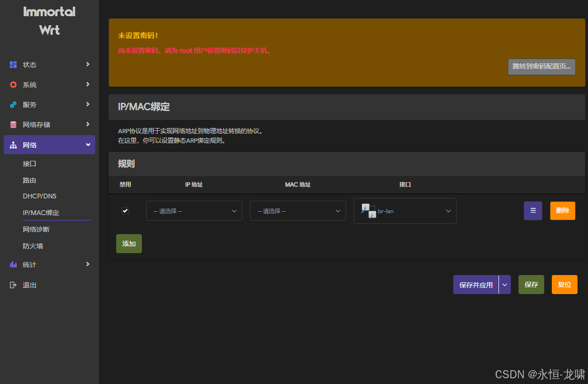Image resolution: width=588 pixels, height=384 pixels.
Task: Click the 系统 gear icon
Action: 13,85
